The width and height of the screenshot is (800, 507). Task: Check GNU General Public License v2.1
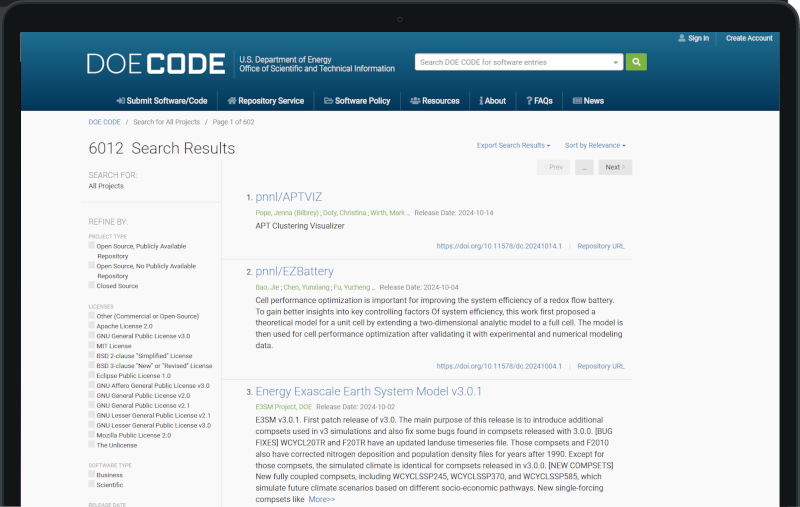(x=92, y=405)
